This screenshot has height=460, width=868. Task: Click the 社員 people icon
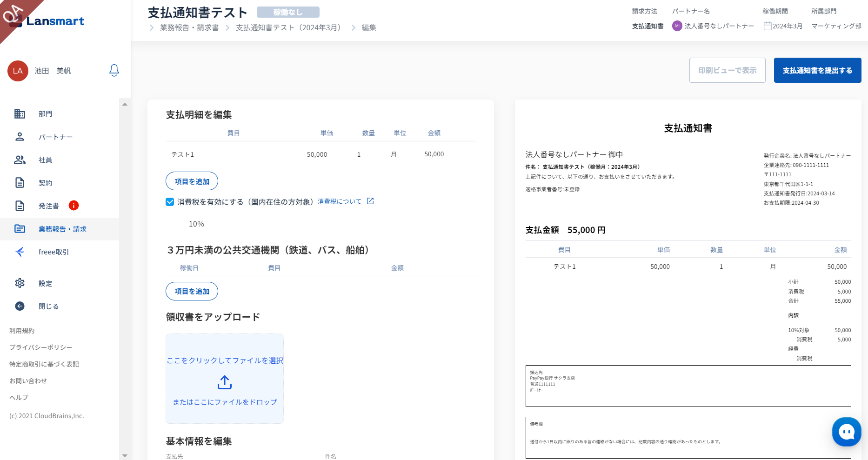[20, 160]
